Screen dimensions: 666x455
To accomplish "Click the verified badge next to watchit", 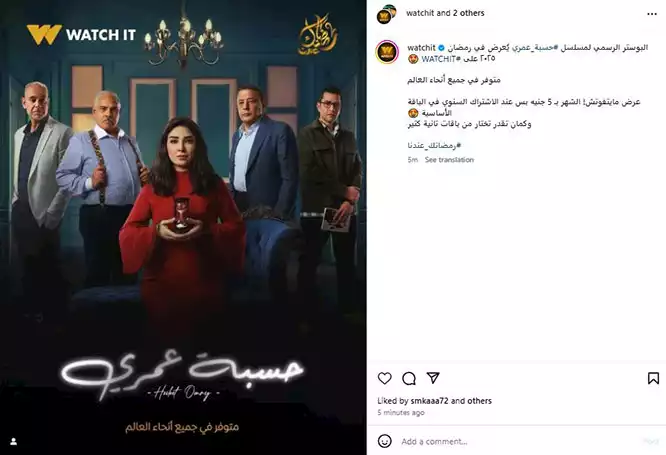I will (442, 48).
